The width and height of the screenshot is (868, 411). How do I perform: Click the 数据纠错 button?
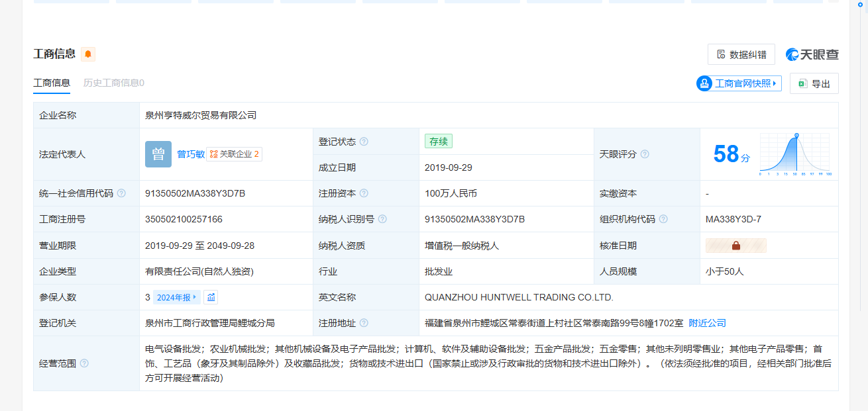click(x=741, y=54)
